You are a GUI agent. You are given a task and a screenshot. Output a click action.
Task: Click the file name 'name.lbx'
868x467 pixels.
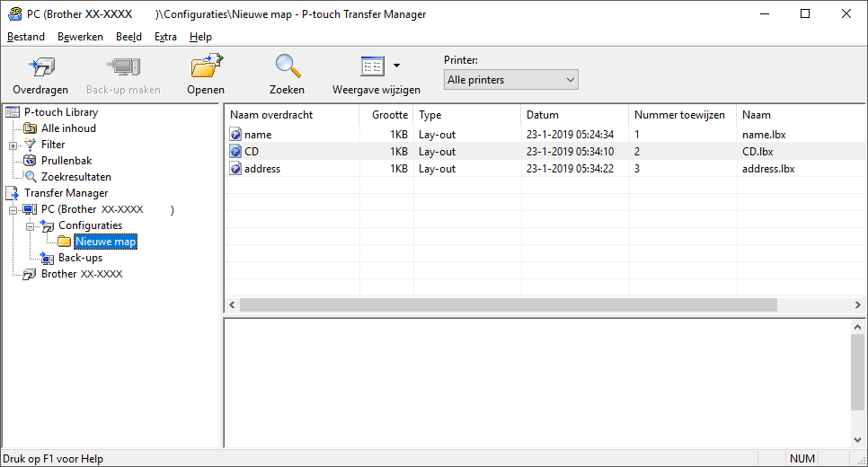coord(764,135)
